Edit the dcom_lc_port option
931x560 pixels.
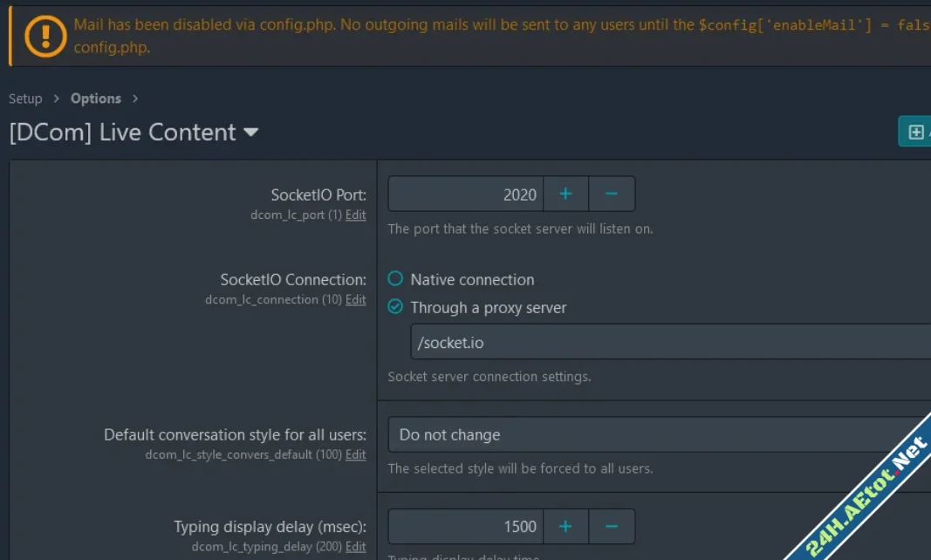tap(356, 215)
